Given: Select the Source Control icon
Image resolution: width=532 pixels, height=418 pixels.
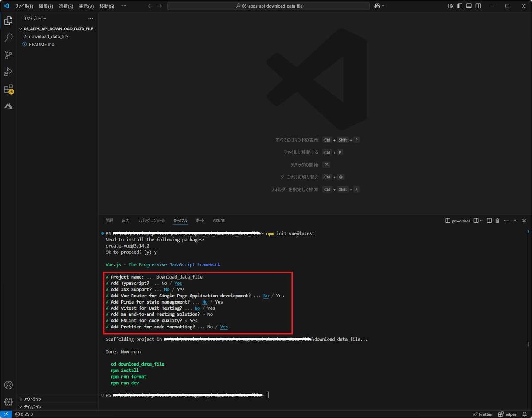Looking at the screenshot, I should coord(8,55).
